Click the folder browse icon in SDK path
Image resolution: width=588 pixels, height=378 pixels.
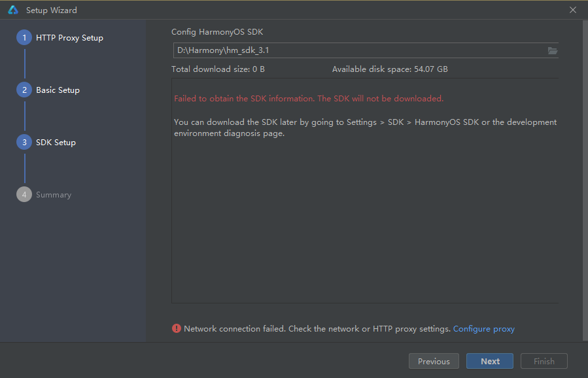pyautogui.click(x=552, y=51)
